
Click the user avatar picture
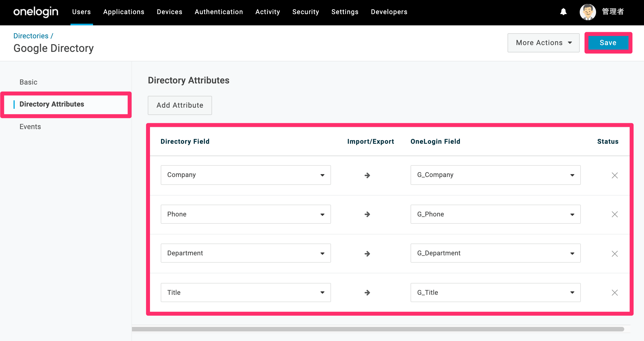(588, 12)
